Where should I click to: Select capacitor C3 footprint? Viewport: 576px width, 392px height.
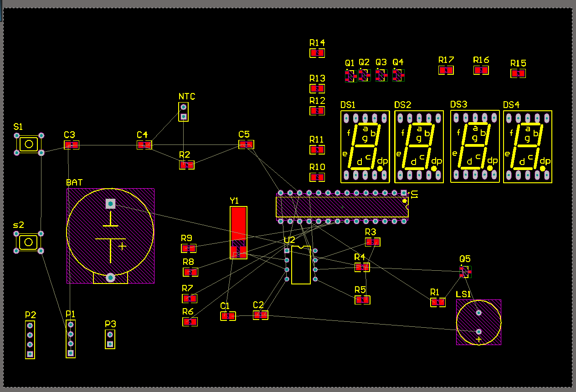[x=72, y=145]
